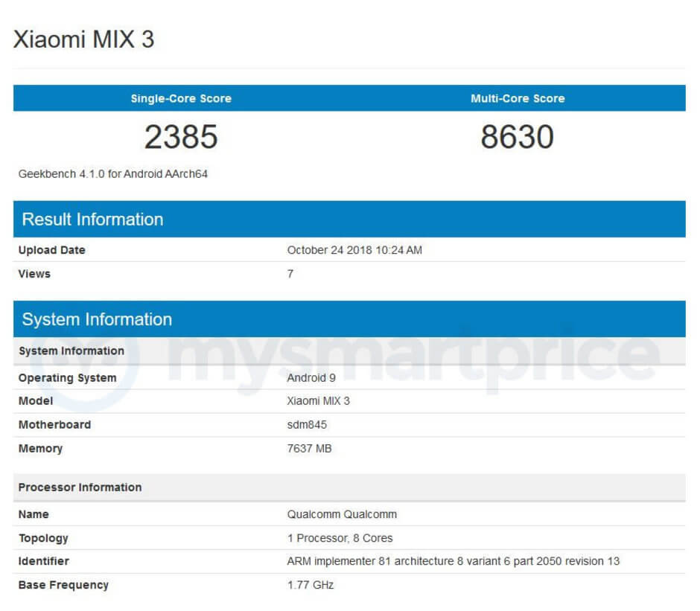The height and width of the screenshot is (611, 700).
Task: Click the 7637 MB memory value
Action: click(x=309, y=449)
